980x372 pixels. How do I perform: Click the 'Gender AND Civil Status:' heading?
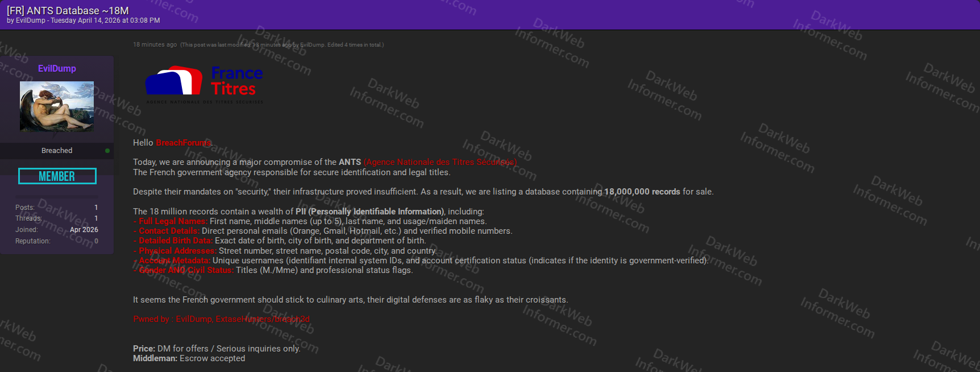184,270
